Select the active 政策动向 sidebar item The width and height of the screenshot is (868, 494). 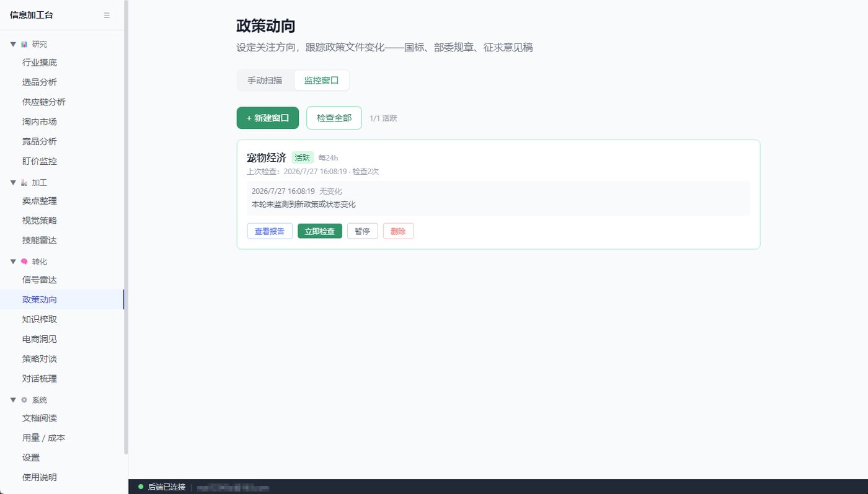pyautogui.click(x=62, y=299)
